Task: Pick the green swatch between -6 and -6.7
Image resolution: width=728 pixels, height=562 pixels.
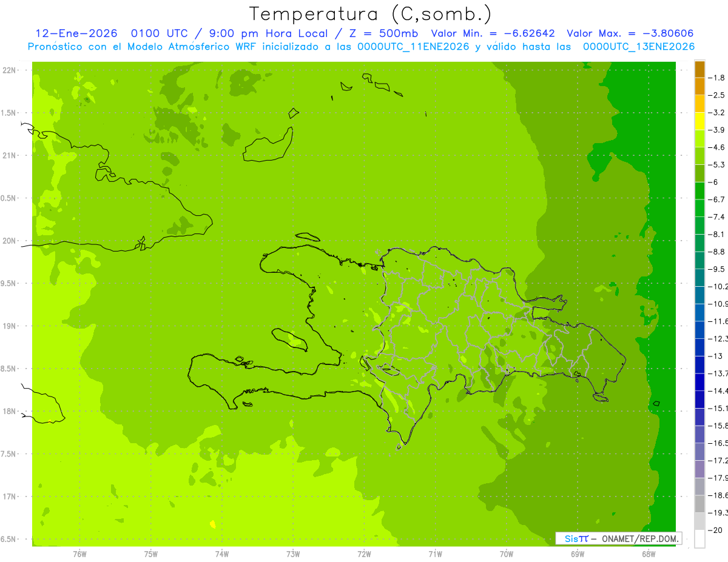Action: [699, 192]
